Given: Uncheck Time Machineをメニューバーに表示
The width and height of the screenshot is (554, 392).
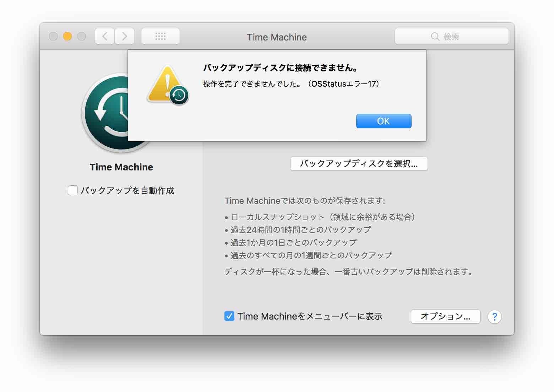Looking at the screenshot, I should click(x=229, y=316).
